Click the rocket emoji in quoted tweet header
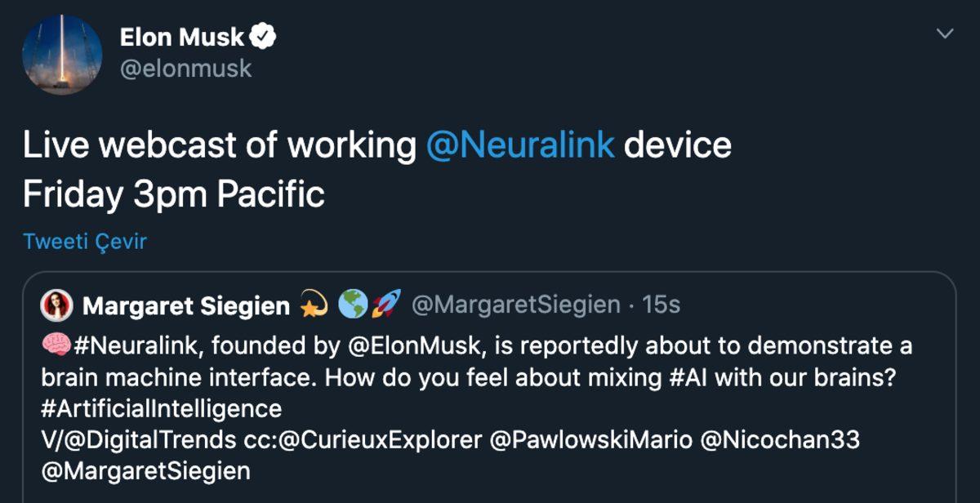 (383, 305)
